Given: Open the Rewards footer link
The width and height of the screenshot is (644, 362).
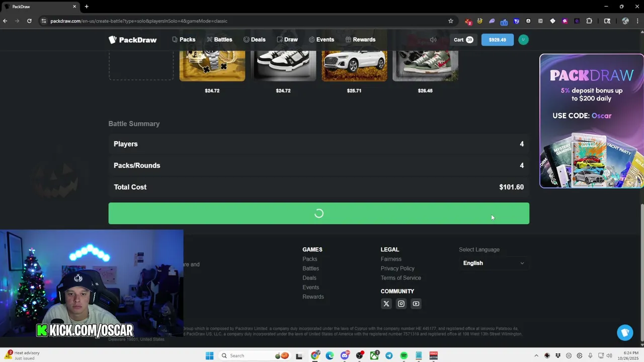Looking at the screenshot, I should point(313,297).
